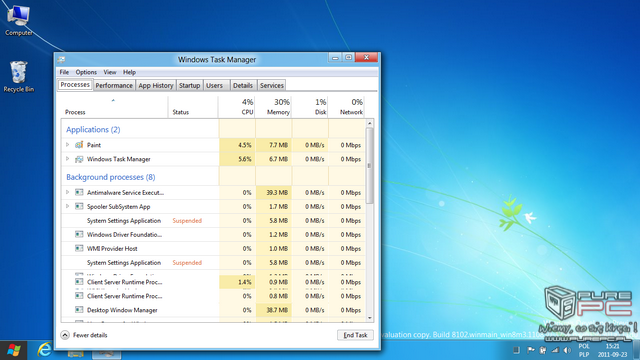Open Action Center flag tray icon

(531, 350)
